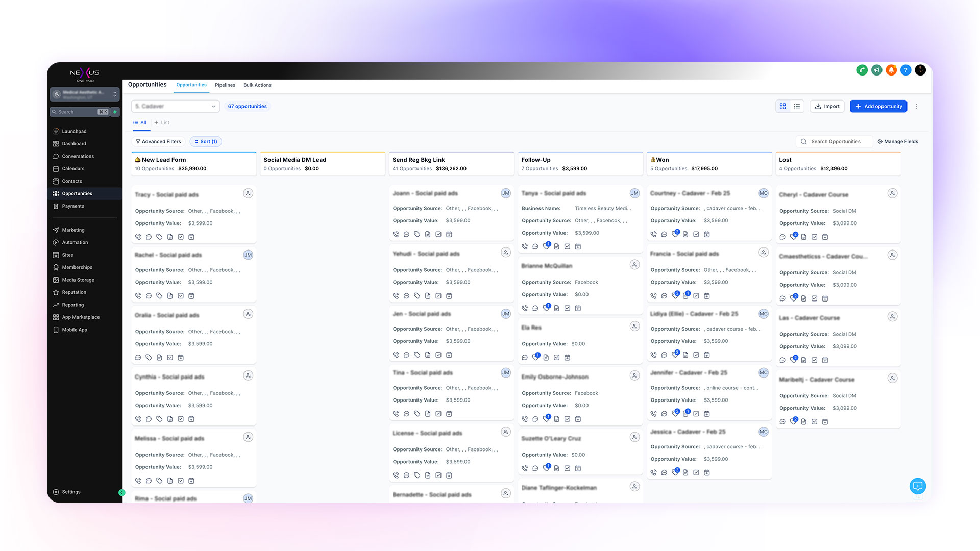Open the megaphone announcements icon
This screenshot has height=551, width=980.
pos(876,70)
